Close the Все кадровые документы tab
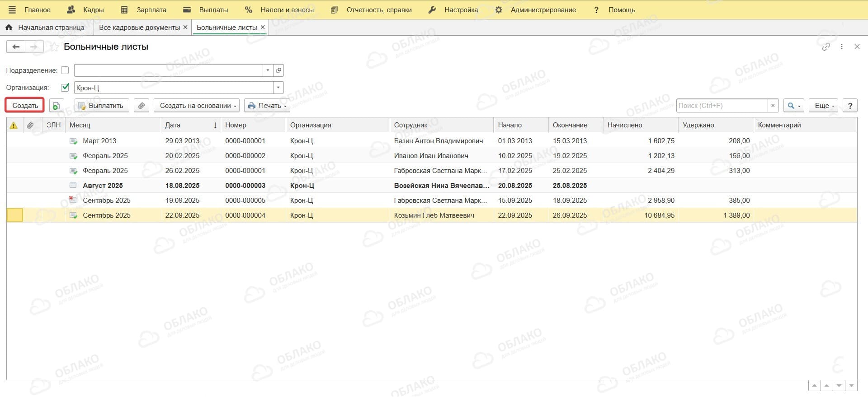Image resolution: width=868 pixels, height=397 pixels. coord(185,27)
